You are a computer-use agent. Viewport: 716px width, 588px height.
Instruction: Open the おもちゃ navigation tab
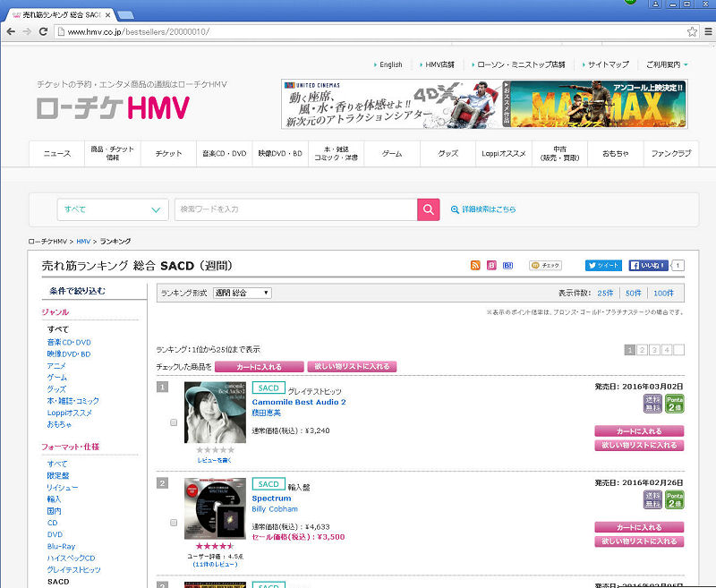[616, 153]
